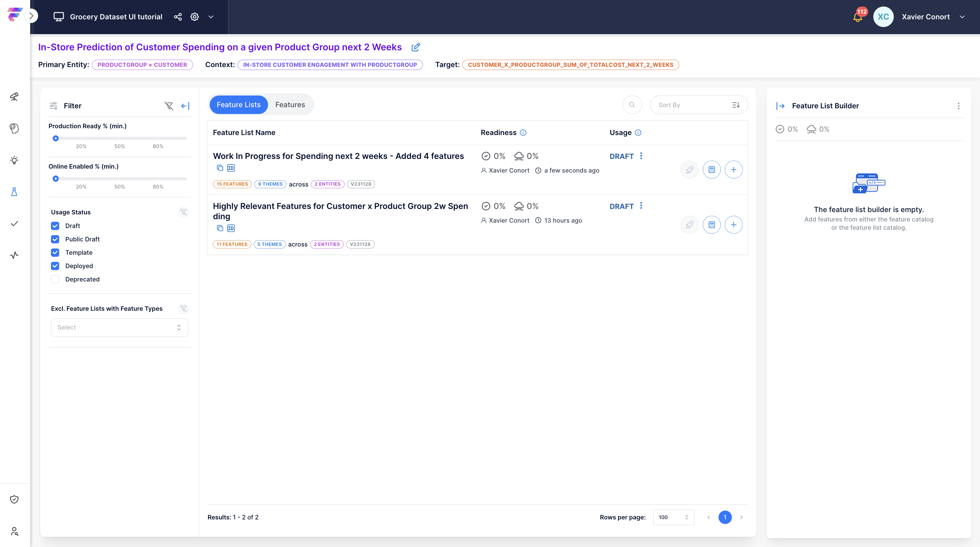
Task: Click the search magnifier button
Action: point(632,105)
